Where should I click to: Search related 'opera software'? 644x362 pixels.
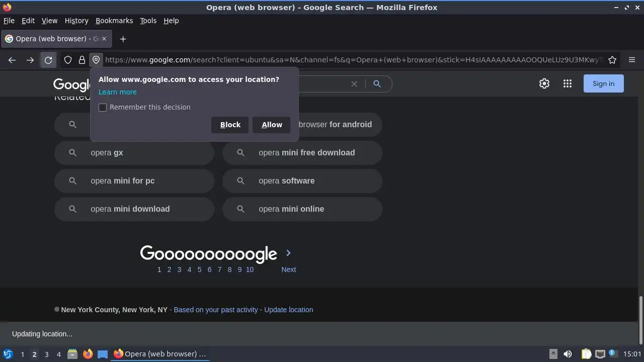302,181
